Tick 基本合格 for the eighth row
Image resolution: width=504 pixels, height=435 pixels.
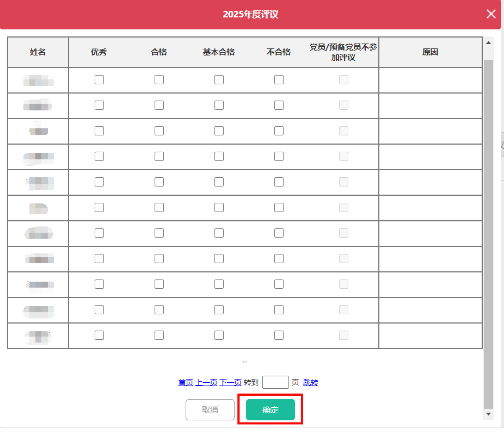tap(219, 259)
